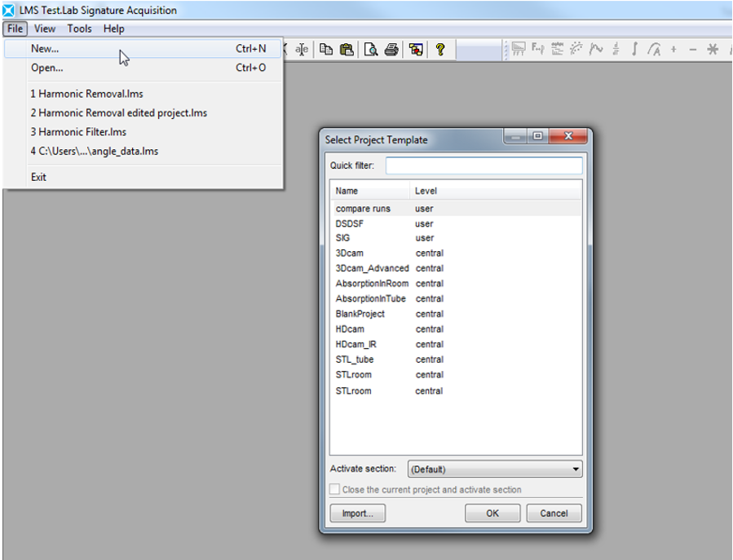Image resolution: width=733 pixels, height=560 pixels.
Task: Choose New... from File menu
Action: point(143,49)
